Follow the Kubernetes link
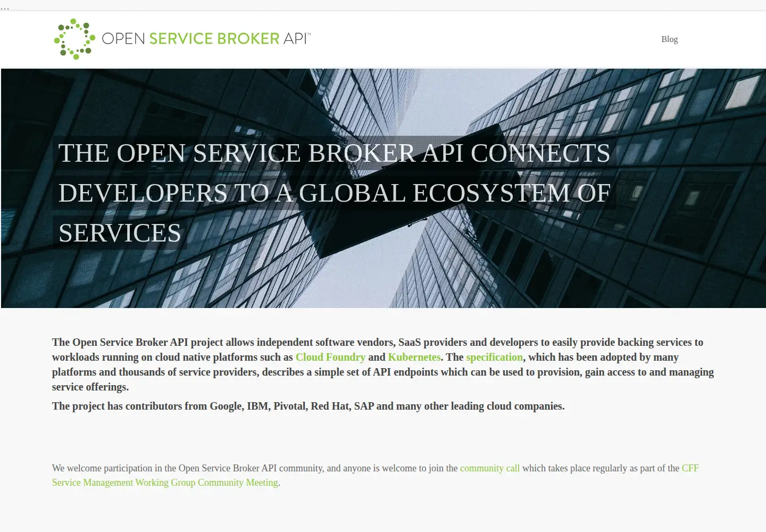 point(414,357)
